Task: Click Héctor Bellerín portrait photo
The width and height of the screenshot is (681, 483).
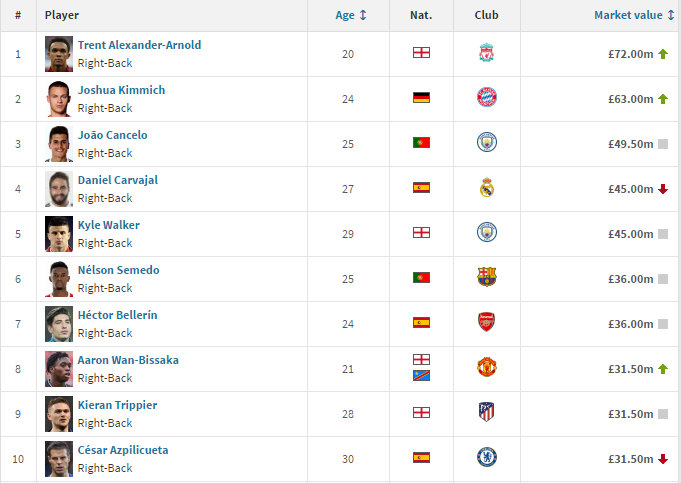Action: 59,324
